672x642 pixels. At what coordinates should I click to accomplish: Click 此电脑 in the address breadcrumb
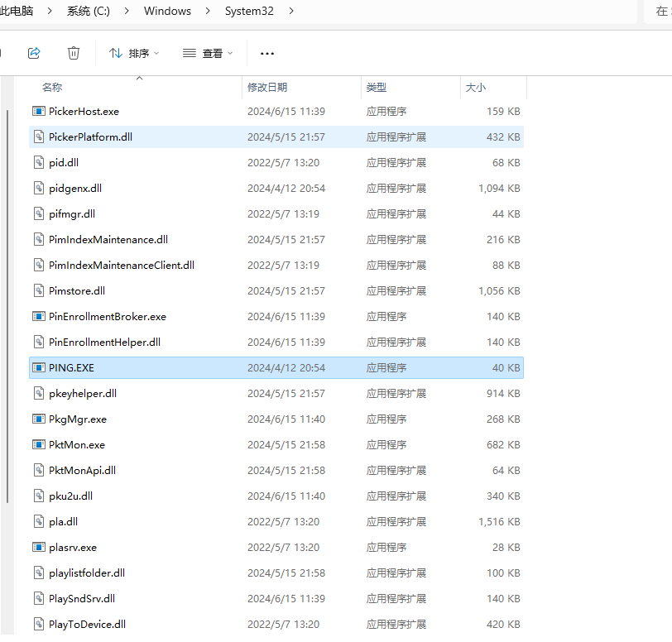click(x=17, y=11)
